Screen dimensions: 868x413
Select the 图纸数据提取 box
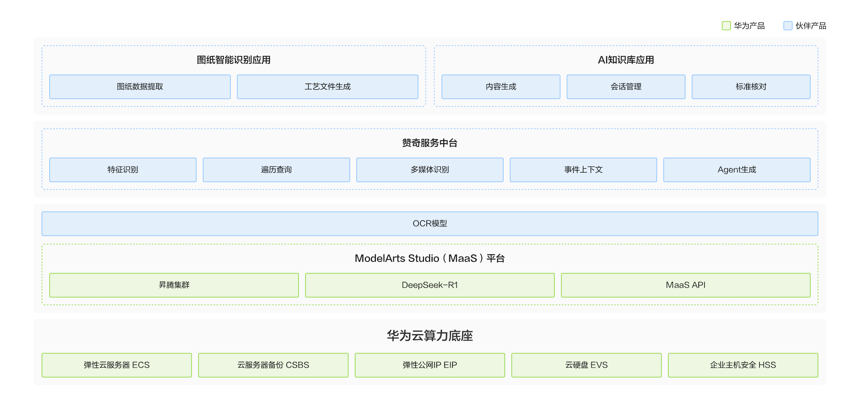tap(140, 87)
